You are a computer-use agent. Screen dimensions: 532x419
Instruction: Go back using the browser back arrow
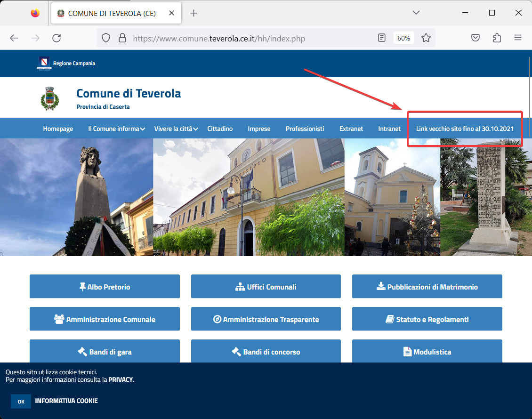tap(14, 38)
